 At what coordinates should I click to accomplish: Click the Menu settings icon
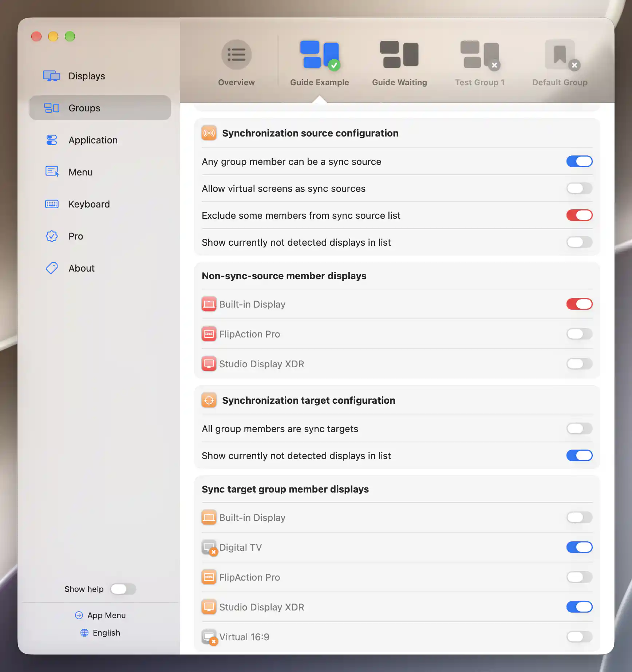click(52, 172)
